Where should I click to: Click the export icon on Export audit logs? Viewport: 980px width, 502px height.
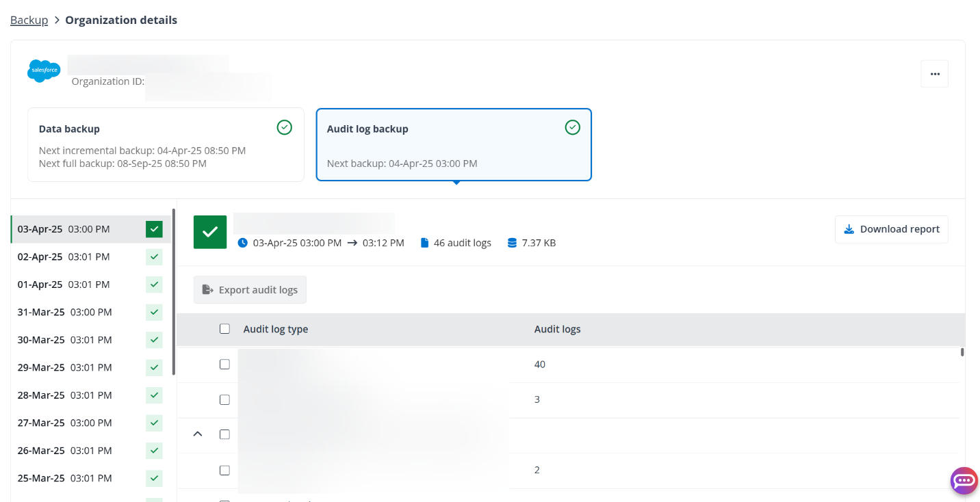point(207,289)
